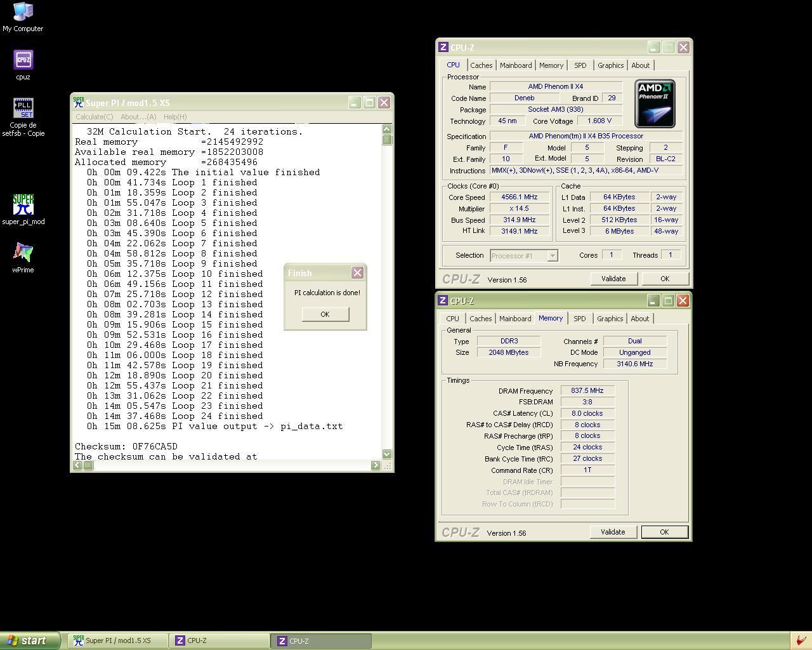Viewport: 812px width, 650px height.
Task: Click the system tray icon
Action: tap(801, 640)
